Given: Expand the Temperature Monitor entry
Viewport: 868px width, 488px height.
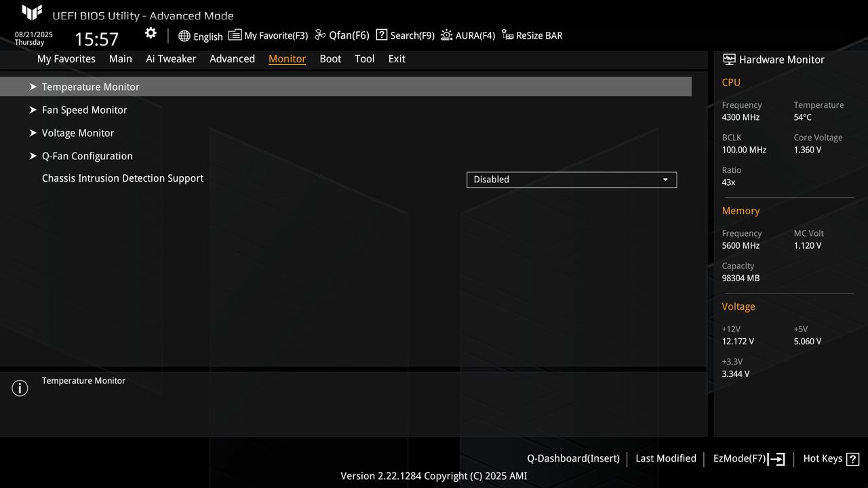Looking at the screenshot, I should (x=90, y=87).
